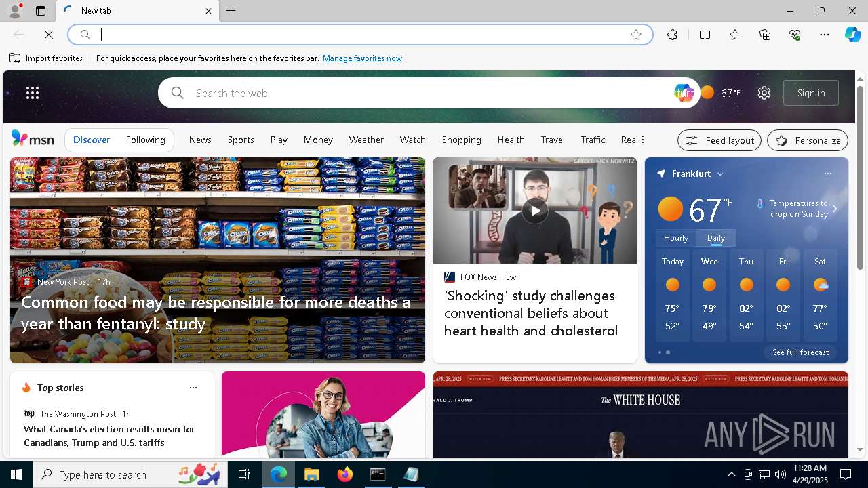Open Collections panel

[x=765, y=35]
